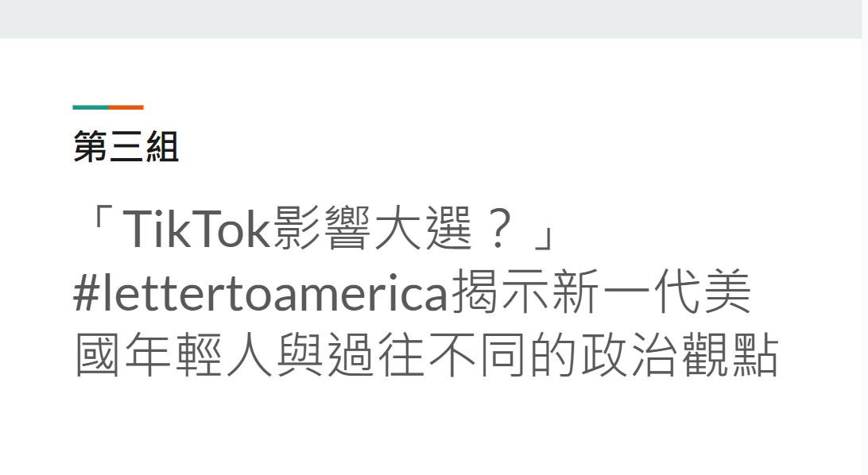Click the orange segment of accent line

(x=126, y=107)
